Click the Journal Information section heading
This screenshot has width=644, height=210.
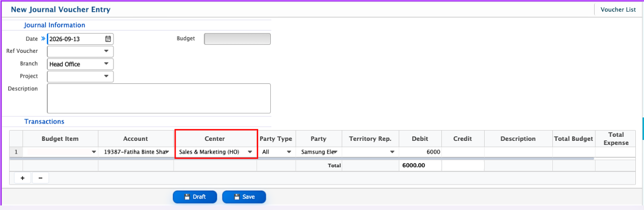pos(54,25)
